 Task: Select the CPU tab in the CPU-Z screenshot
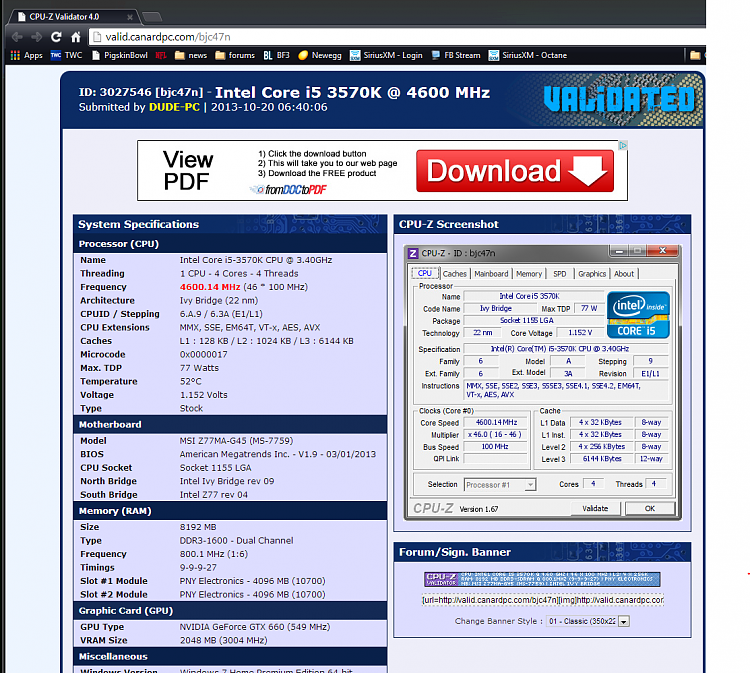pos(424,273)
